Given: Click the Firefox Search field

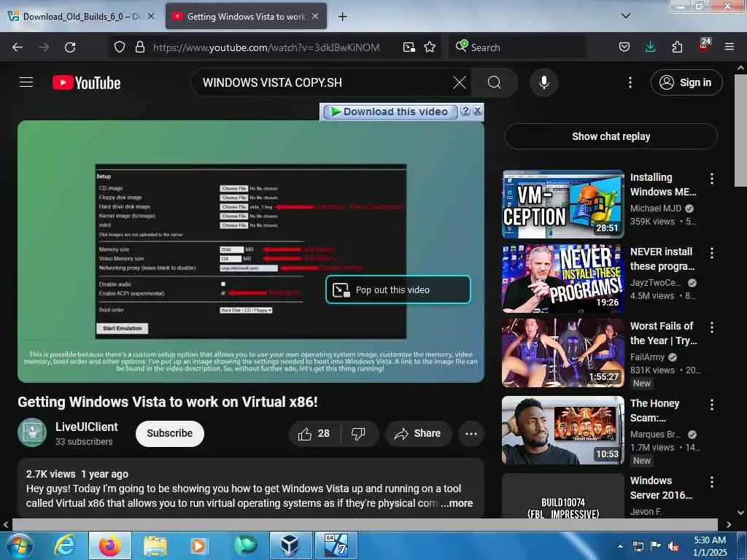Looking at the screenshot, I should pos(519,47).
